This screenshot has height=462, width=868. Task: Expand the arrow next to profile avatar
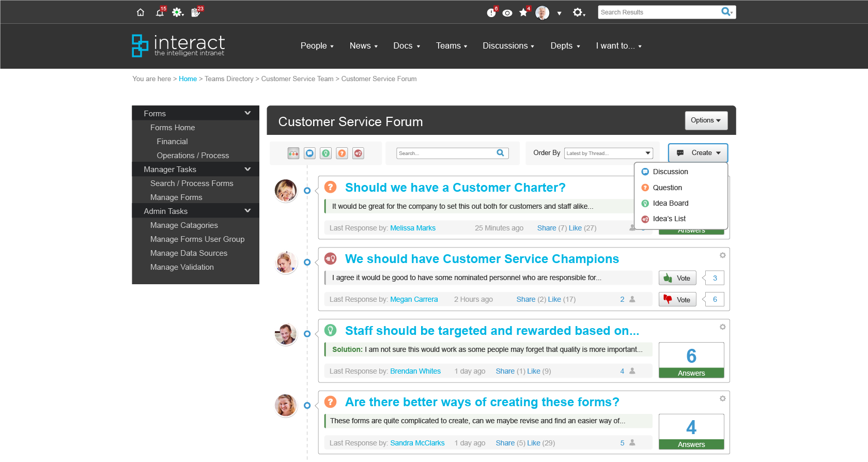click(559, 13)
